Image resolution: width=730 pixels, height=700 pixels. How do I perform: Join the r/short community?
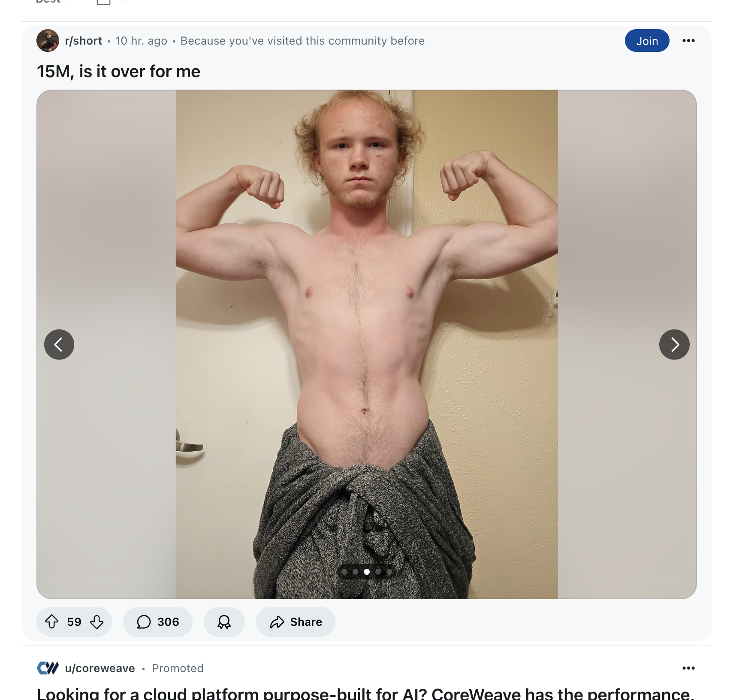click(647, 41)
